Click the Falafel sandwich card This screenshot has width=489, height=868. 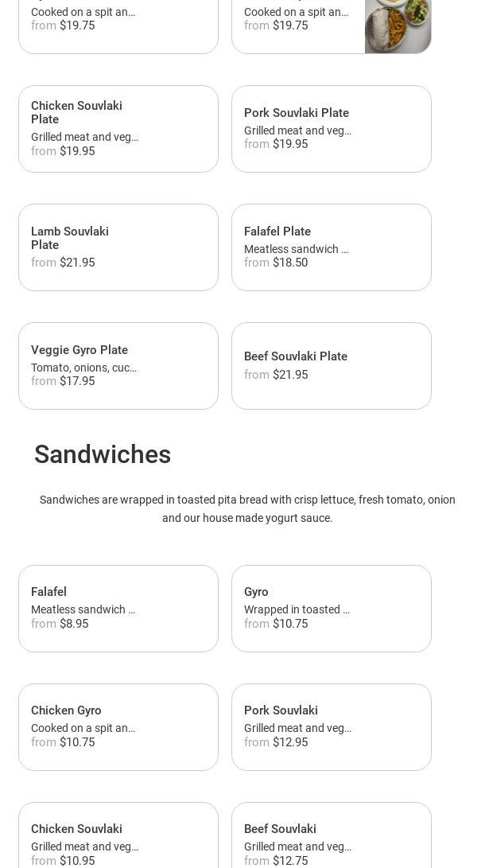(118, 609)
